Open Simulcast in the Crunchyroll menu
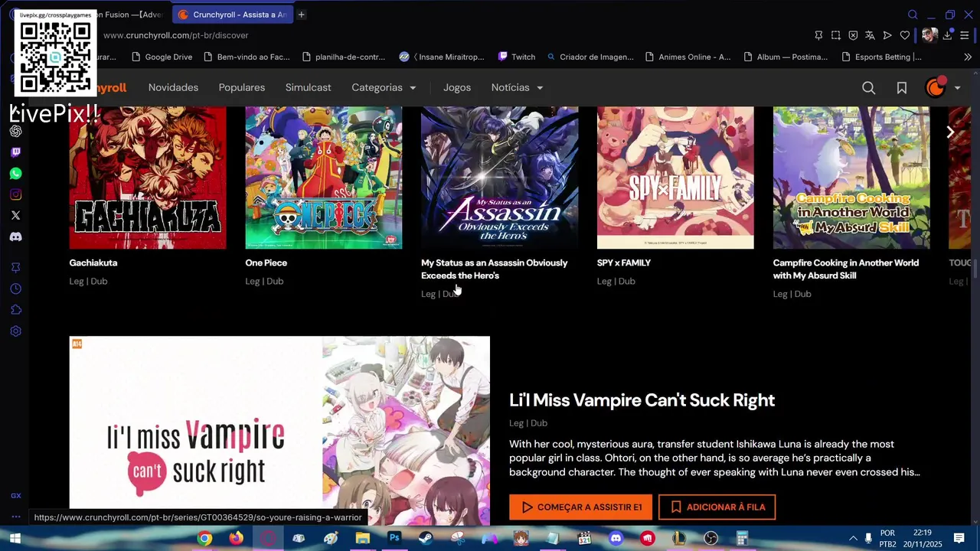This screenshot has height=551, width=980. 308,87
